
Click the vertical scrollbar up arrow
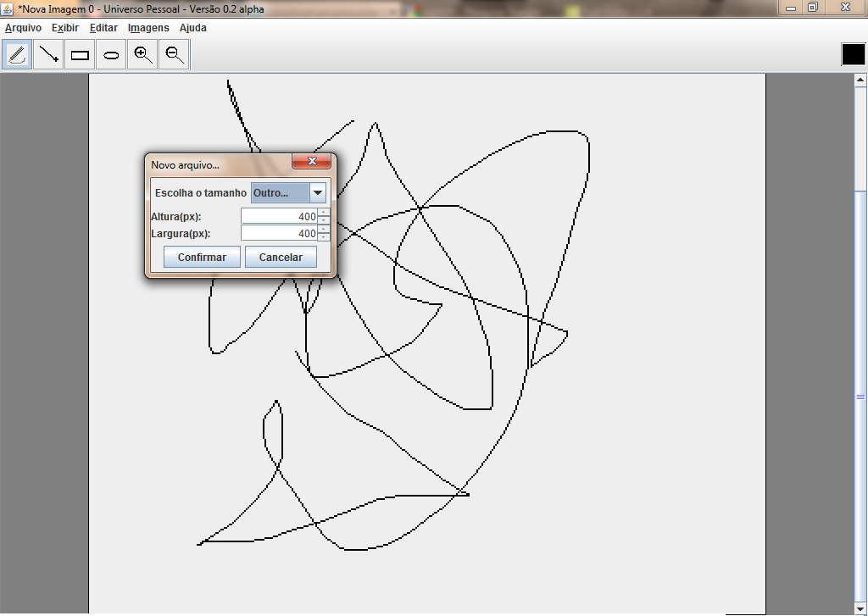coord(860,80)
